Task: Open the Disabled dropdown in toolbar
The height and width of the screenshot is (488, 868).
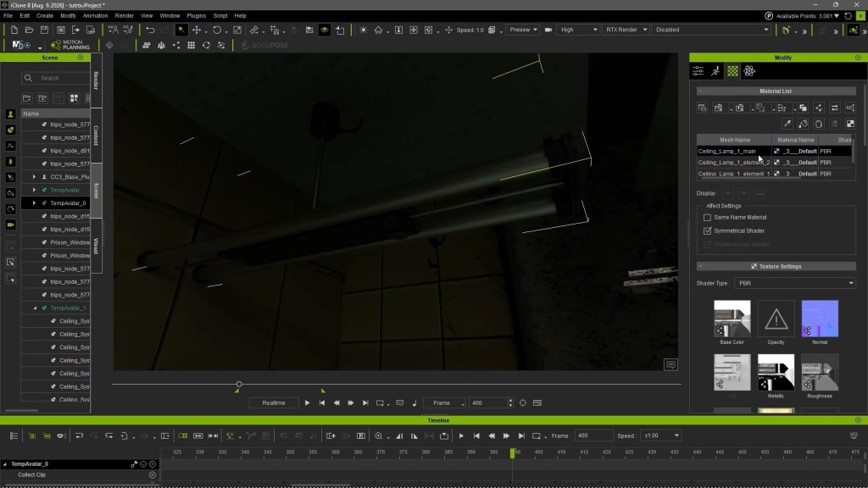Action: [x=711, y=30]
